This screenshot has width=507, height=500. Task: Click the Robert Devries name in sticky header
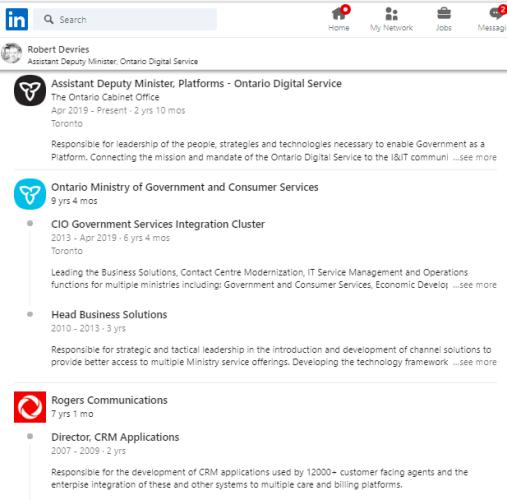tap(58, 50)
